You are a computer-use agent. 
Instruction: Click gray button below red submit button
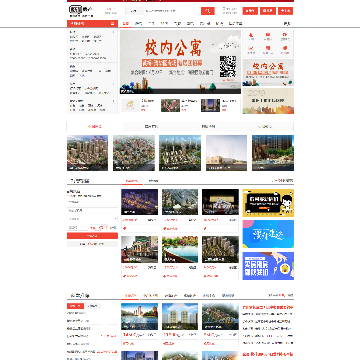92,244
